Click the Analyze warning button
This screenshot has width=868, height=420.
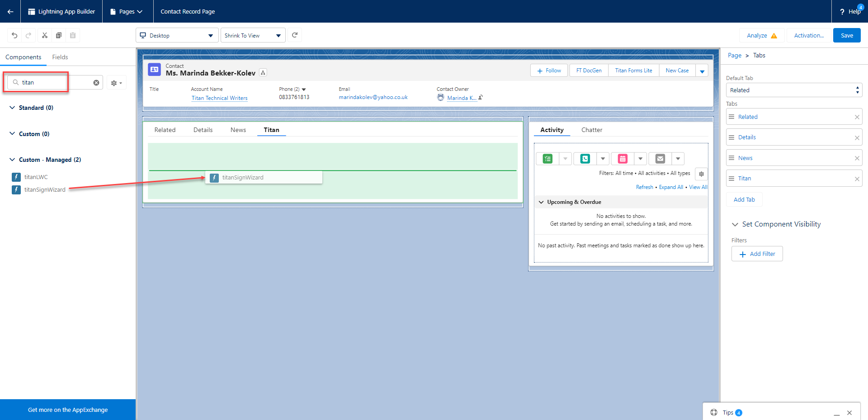pyautogui.click(x=762, y=35)
